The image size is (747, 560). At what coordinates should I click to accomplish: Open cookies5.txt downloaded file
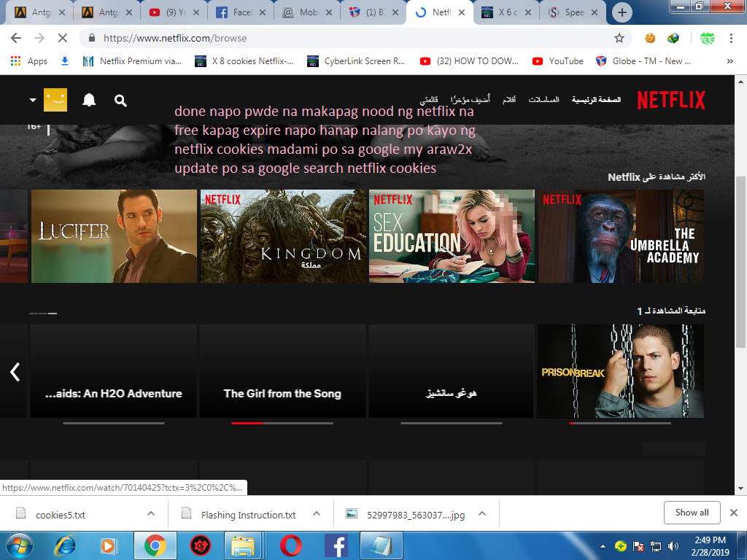pos(61,515)
